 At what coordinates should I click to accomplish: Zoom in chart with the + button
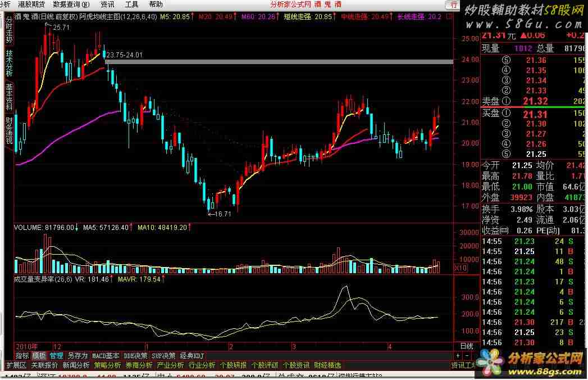(x=458, y=356)
